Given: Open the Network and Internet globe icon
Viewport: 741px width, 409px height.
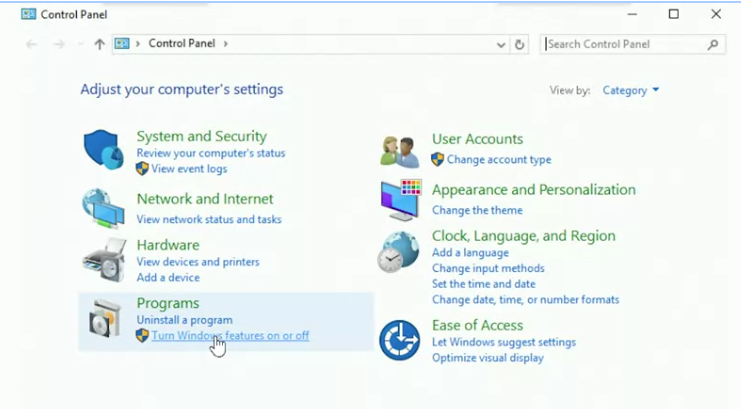Looking at the screenshot, I should pos(103,208).
